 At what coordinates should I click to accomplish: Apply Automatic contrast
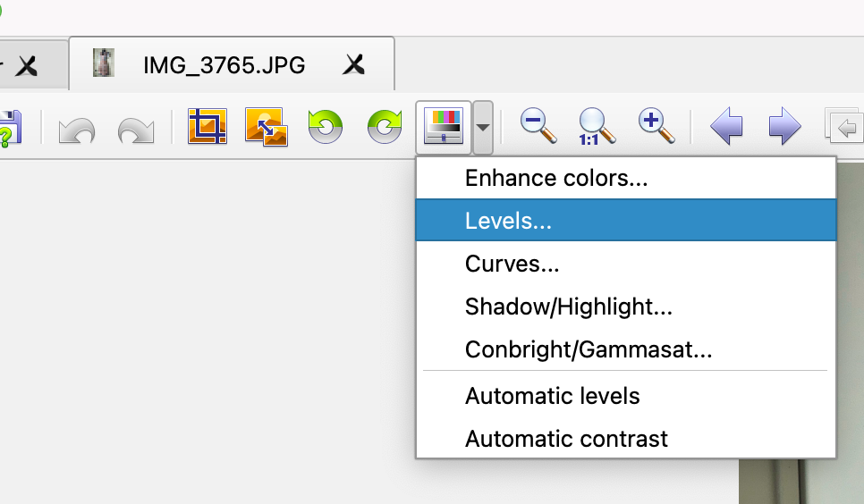(626, 439)
